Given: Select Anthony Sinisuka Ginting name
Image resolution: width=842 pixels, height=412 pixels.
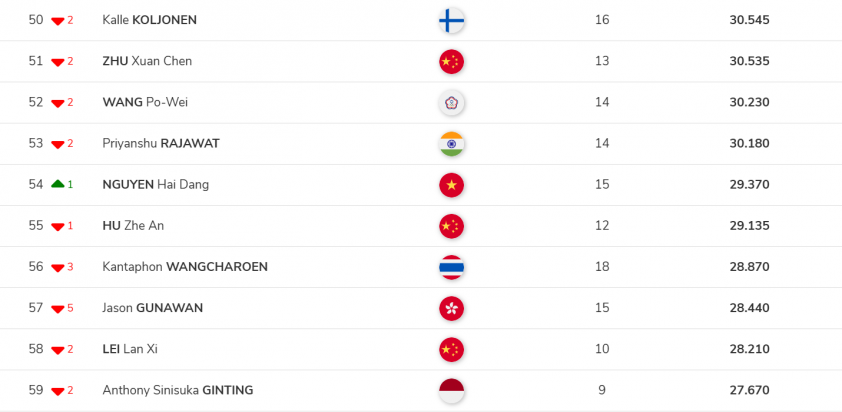Looking at the screenshot, I should [x=177, y=390].
